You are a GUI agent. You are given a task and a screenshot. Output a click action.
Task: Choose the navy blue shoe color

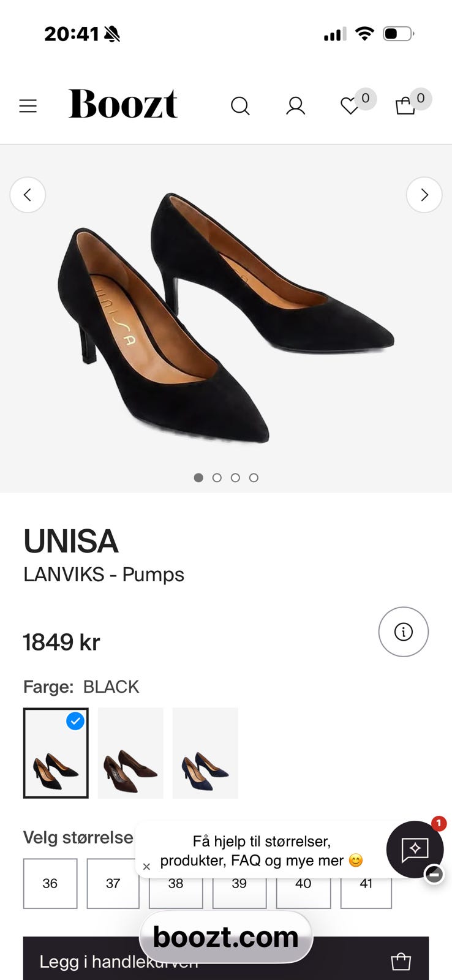click(x=205, y=753)
